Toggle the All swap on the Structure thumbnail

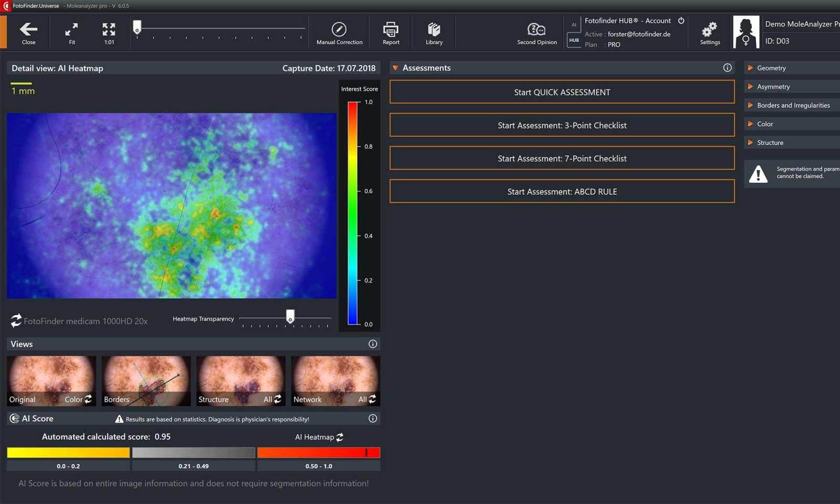[278, 399]
